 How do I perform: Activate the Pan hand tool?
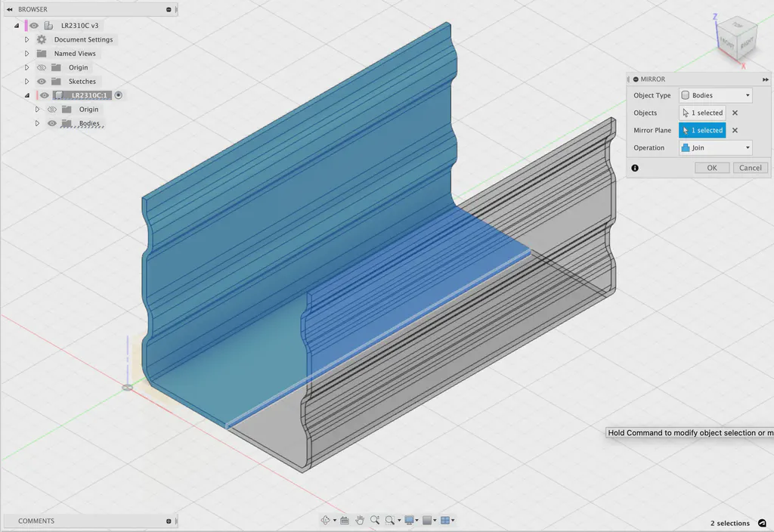pyautogui.click(x=360, y=520)
